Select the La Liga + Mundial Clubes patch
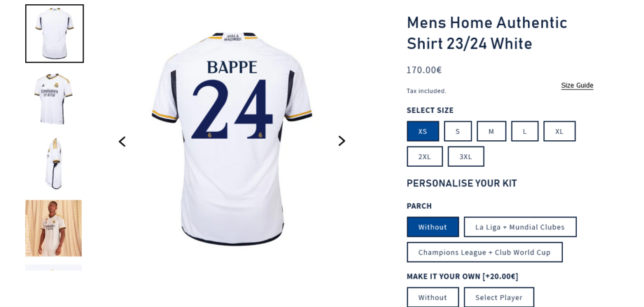This screenshot has width=644, height=307. (x=520, y=227)
